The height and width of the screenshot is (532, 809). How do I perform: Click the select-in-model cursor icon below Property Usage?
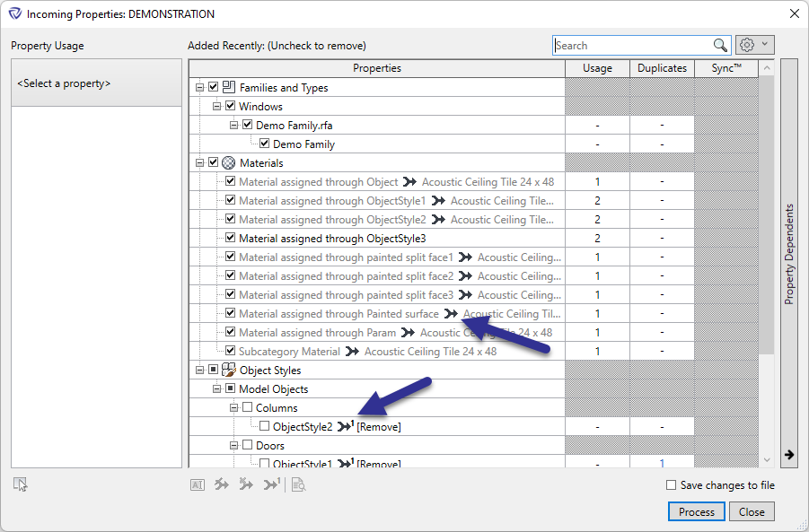[x=20, y=484]
